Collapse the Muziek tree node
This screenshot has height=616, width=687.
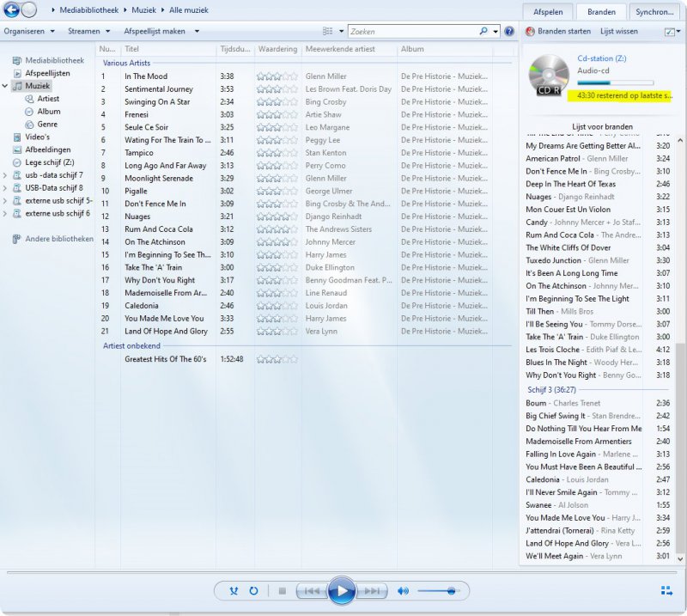[6, 87]
